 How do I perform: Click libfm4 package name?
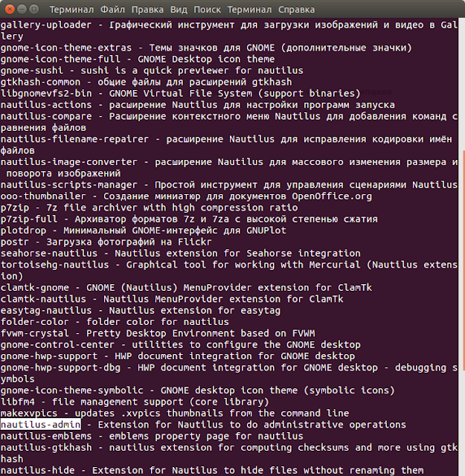click(18, 402)
